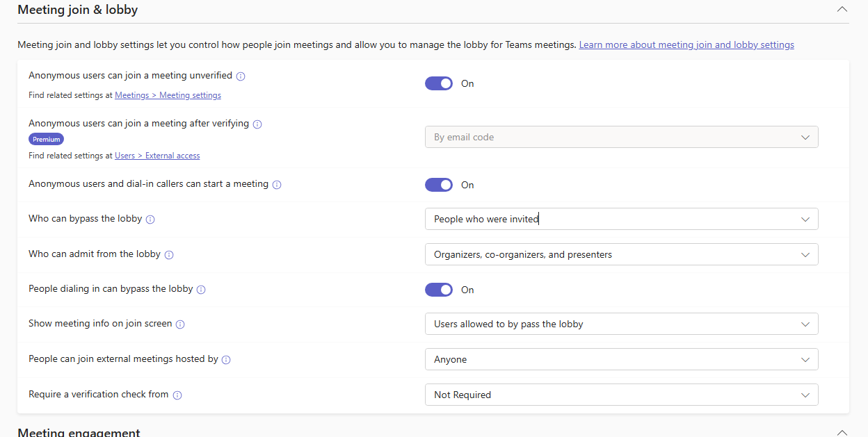Open the Users > External access link

point(157,156)
